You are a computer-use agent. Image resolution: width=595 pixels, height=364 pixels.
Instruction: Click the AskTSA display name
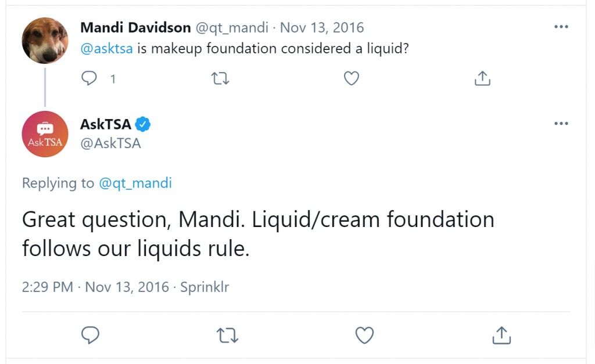[106, 124]
